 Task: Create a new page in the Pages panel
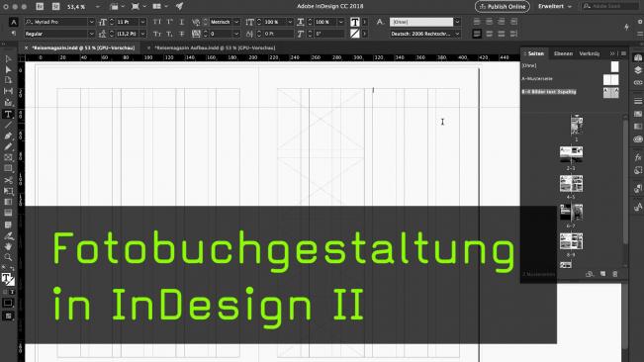point(602,274)
